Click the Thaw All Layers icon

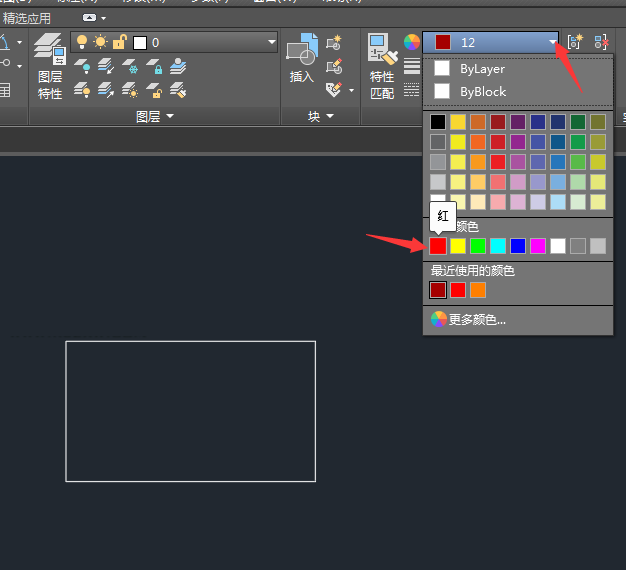[x=130, y=90]
